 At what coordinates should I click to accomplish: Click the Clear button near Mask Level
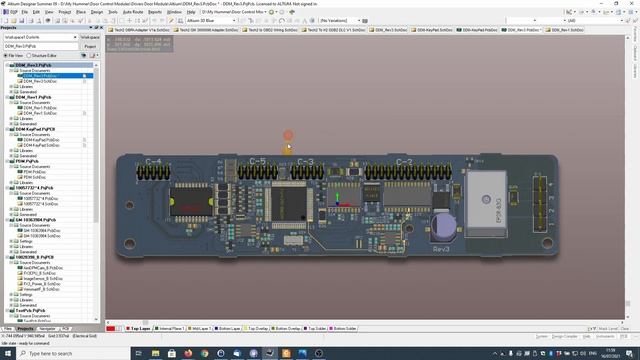click(624, 329)
